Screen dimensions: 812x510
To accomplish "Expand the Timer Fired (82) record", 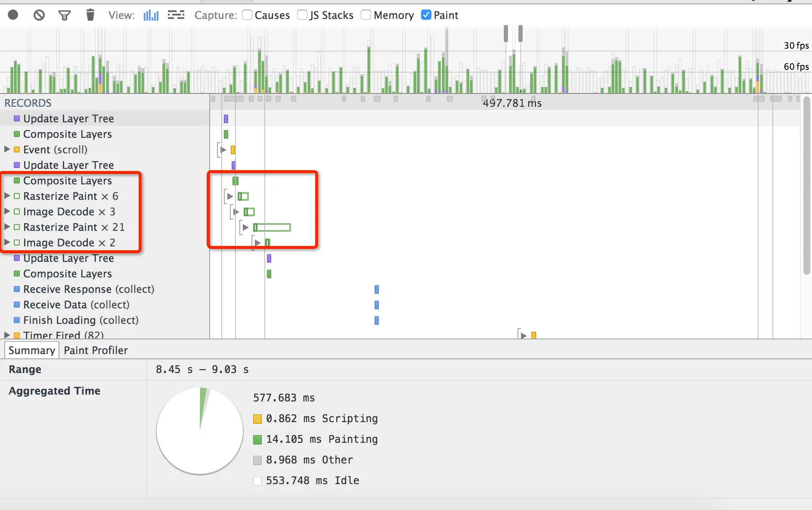I will pyautogui.click(x=7, y=335).
